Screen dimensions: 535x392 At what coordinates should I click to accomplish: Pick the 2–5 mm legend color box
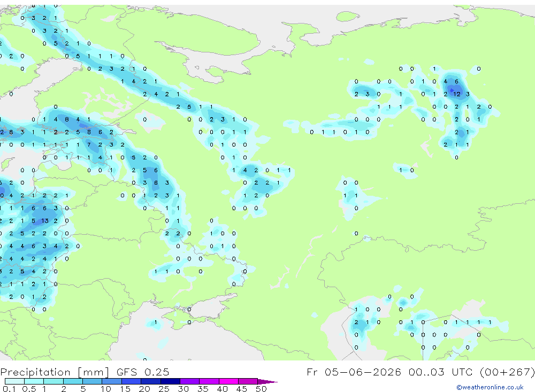click(73, 381)
